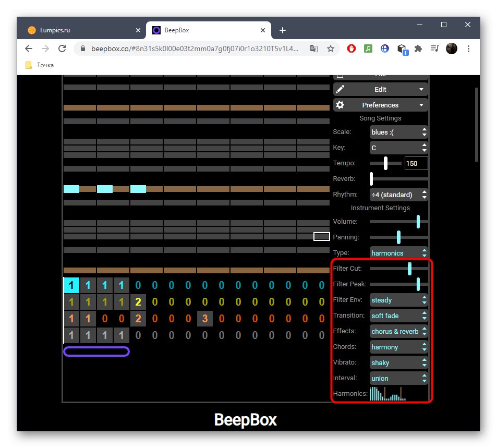
Task: Click the first cyan note in editor
Action: pos(71,189)
